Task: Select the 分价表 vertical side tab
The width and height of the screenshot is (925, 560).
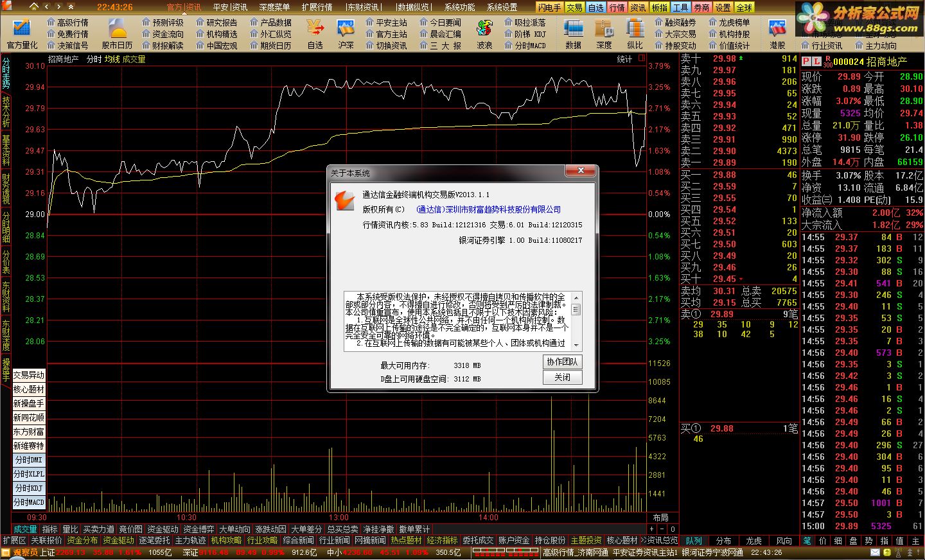Action: (6, 262)
